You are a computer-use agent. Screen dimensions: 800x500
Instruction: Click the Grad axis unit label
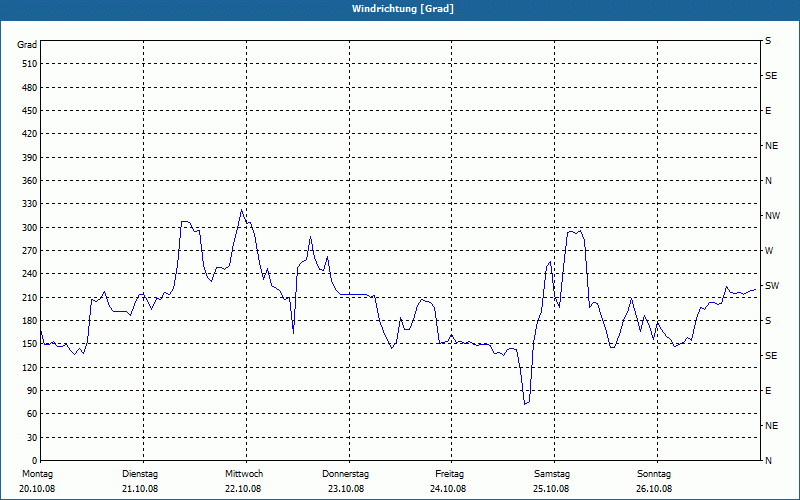tap(27, 45)
